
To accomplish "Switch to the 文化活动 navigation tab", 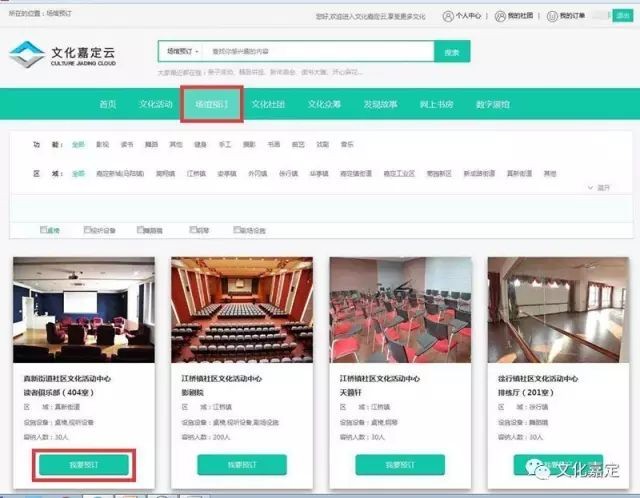I will [x=155, y=104].
